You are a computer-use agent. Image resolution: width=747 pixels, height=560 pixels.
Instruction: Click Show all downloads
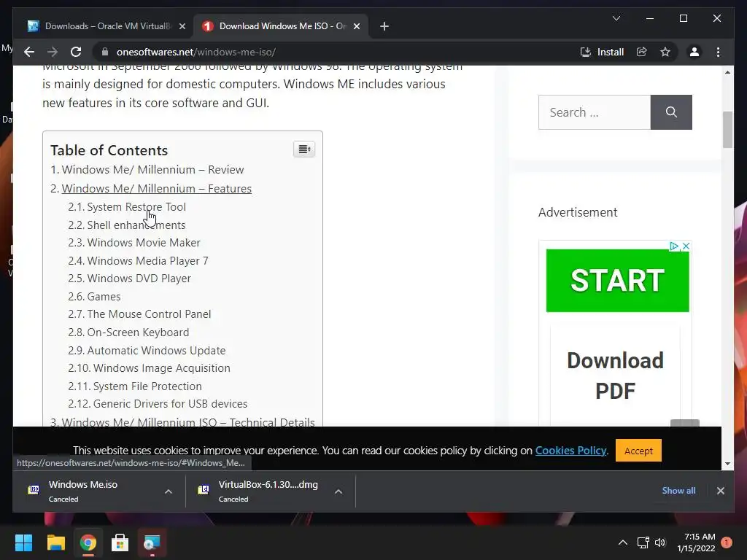(679, 491)
